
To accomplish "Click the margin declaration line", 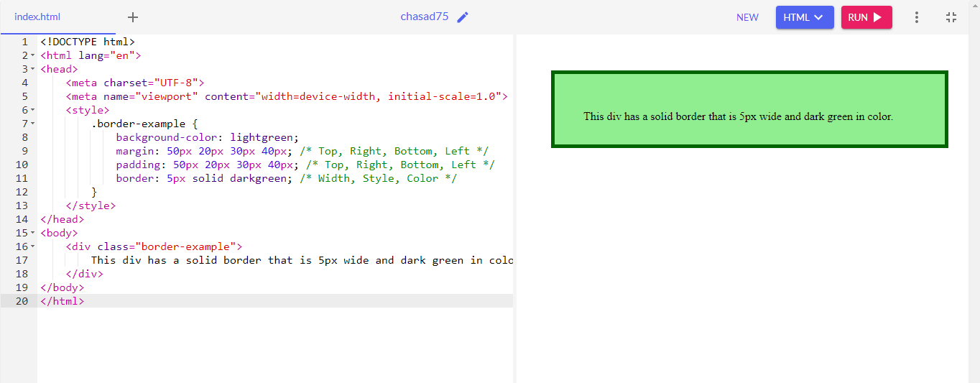I will point(302,151).
